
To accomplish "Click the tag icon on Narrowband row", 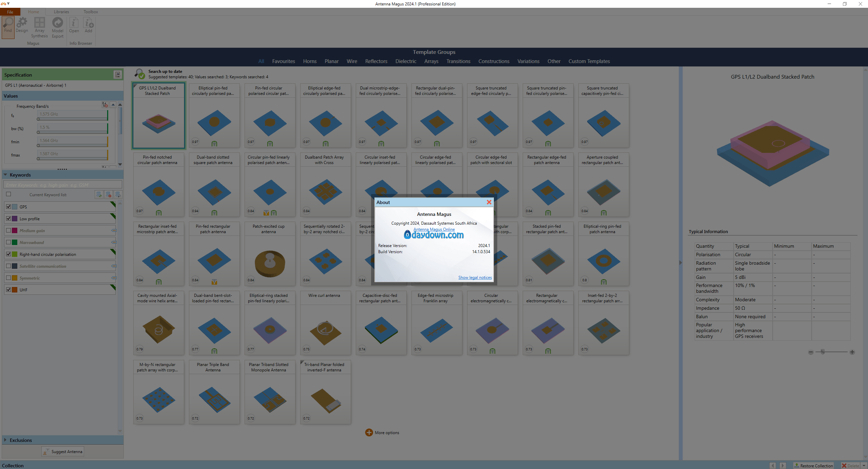I will pyautogui.click(x=114, y=242).
